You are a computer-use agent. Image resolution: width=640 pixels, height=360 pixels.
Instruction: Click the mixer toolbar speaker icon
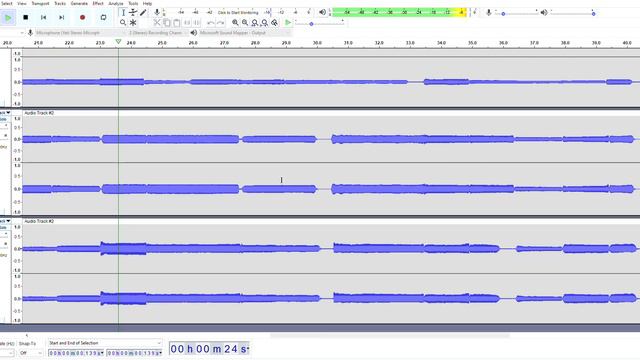coord(544,13)
